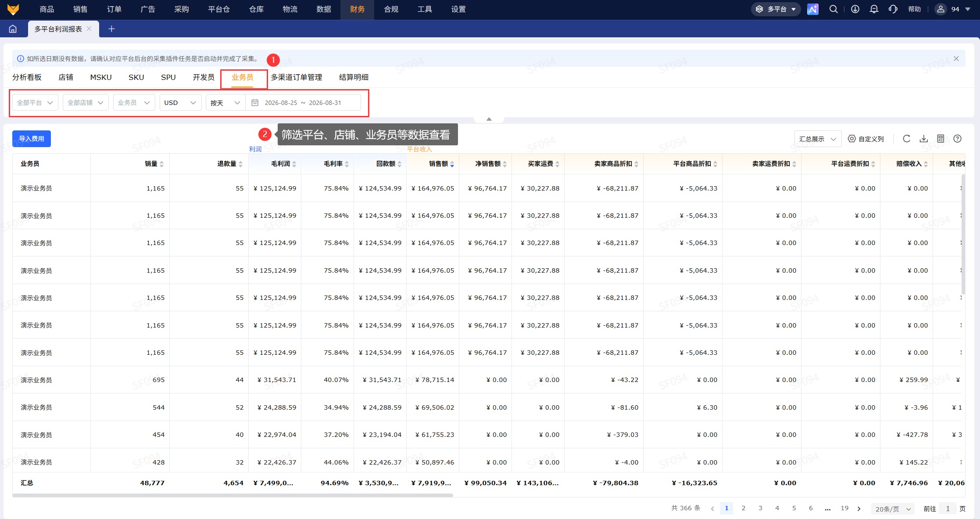
Task: Open the 业务员 filter dropdown
Action: [134, 103]
